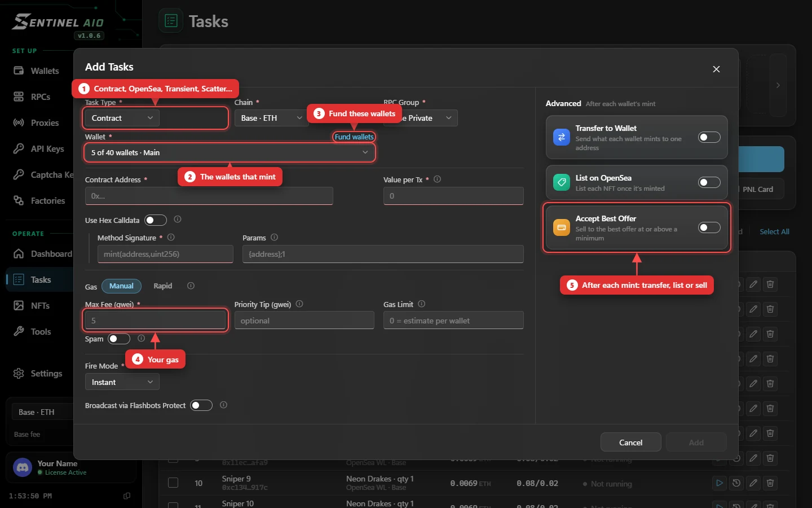This screenshot has width=812, height=508.
Task: Enable Broadcast via Flashbots Protect
Action: (201, 405)
